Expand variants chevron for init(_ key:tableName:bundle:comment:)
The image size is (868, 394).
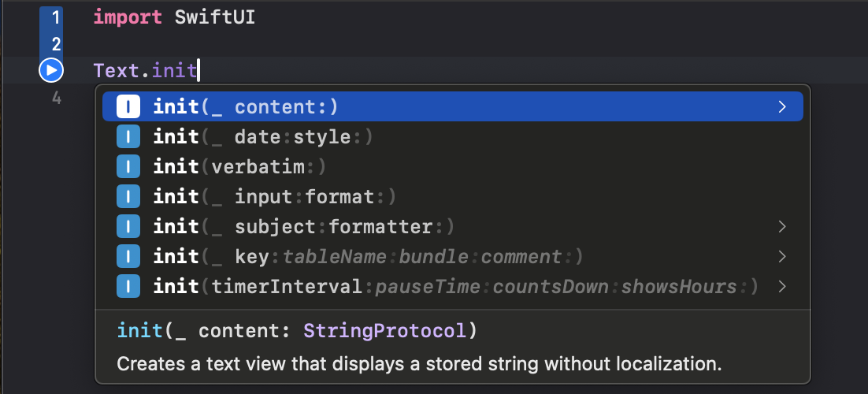point(781,257)
